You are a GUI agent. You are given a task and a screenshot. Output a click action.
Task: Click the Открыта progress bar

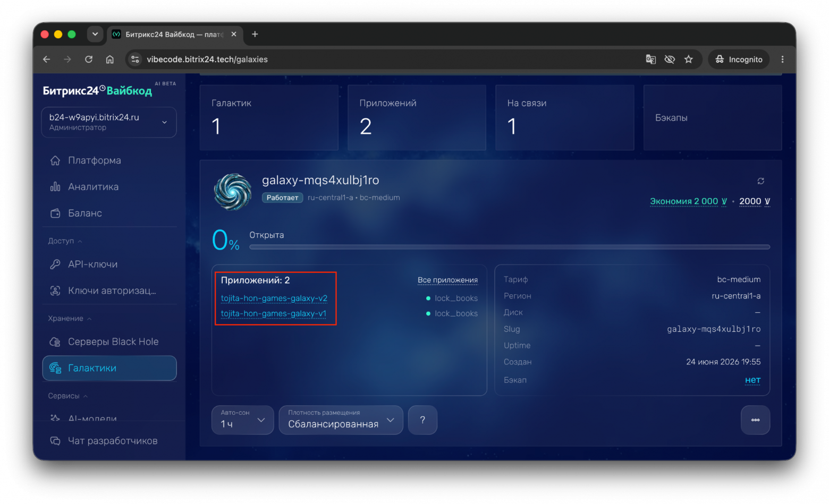tap(510, 247)
